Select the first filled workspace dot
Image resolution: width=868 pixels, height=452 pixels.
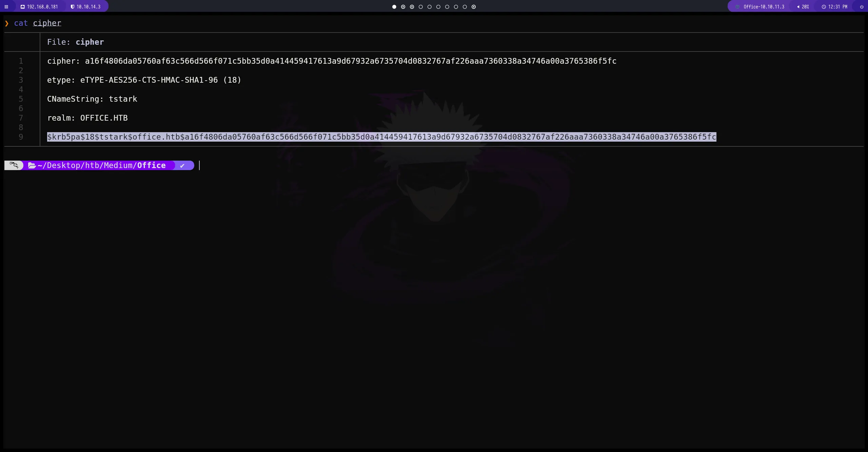coord(394,6)
